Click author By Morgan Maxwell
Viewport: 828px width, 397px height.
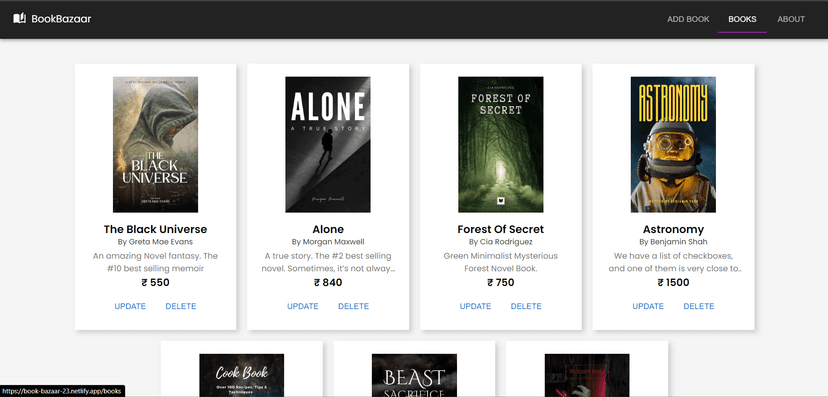point(328,242)
